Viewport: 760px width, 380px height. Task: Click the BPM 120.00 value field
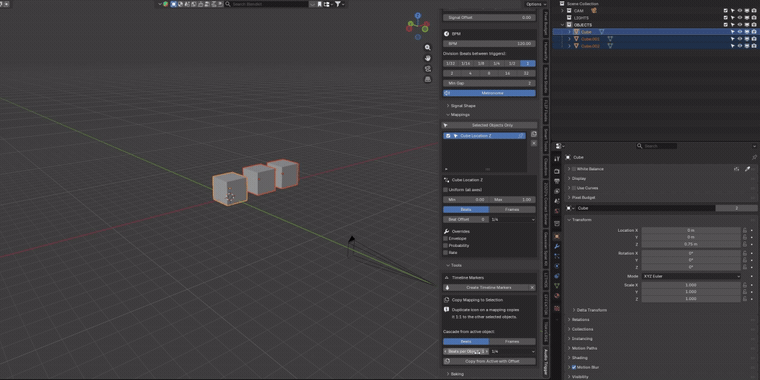[x=490, y=43]
